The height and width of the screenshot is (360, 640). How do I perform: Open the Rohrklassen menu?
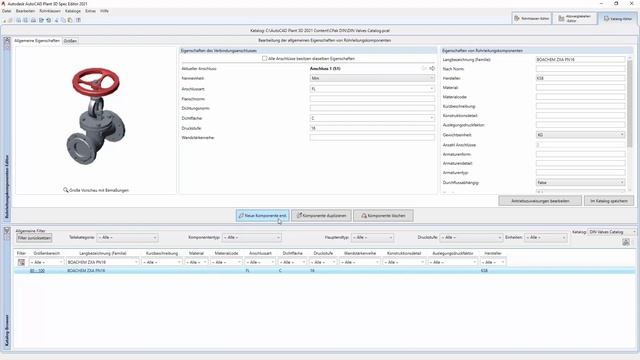[50, 11]
